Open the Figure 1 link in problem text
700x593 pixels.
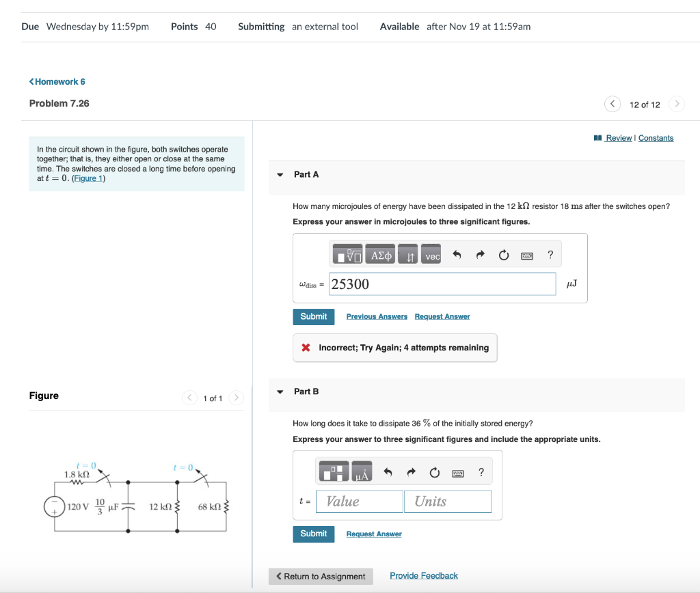88,178
